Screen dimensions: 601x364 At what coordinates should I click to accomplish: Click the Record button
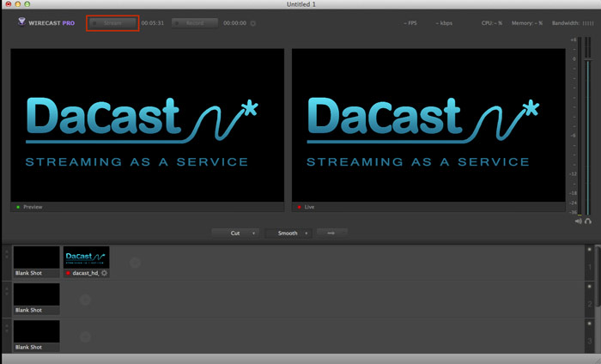pos(195,23)
